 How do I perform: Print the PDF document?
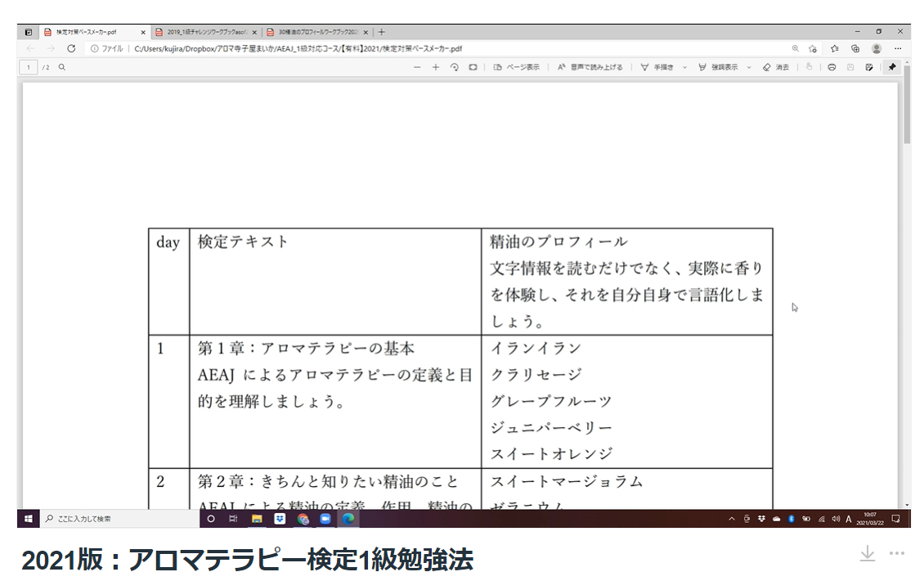pos(832,67)
